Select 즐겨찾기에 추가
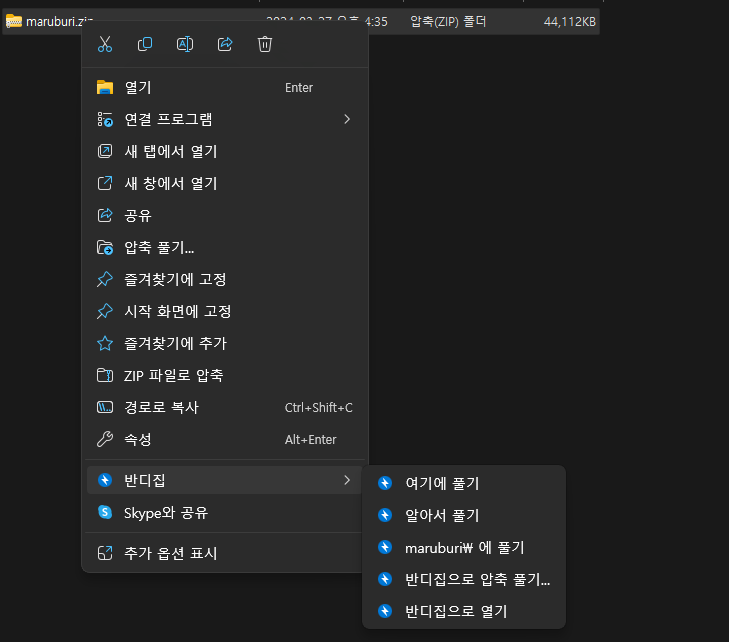 click(225, 344)
